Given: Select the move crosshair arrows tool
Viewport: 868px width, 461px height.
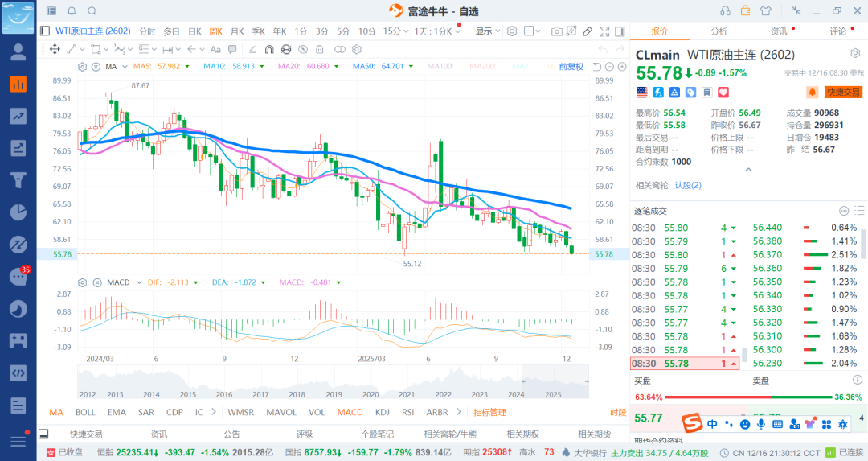Looking at the screenshot, I should tap(55, 49).
